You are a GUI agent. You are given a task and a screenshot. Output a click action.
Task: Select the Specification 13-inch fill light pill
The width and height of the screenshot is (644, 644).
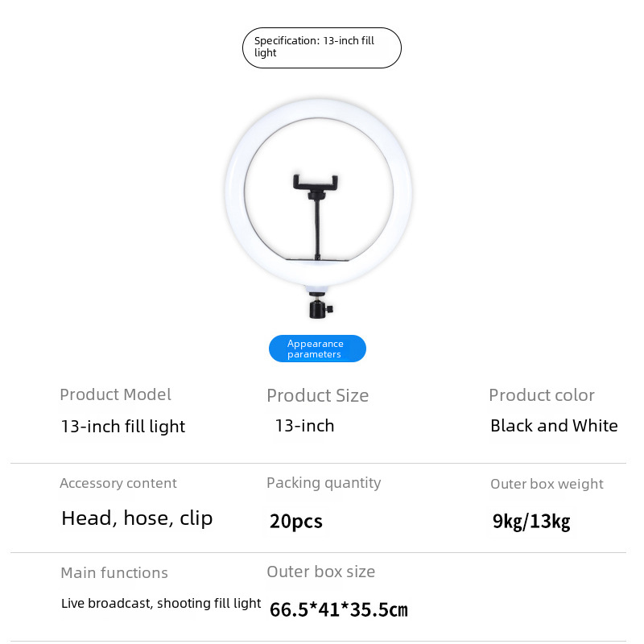pos(321,47)
